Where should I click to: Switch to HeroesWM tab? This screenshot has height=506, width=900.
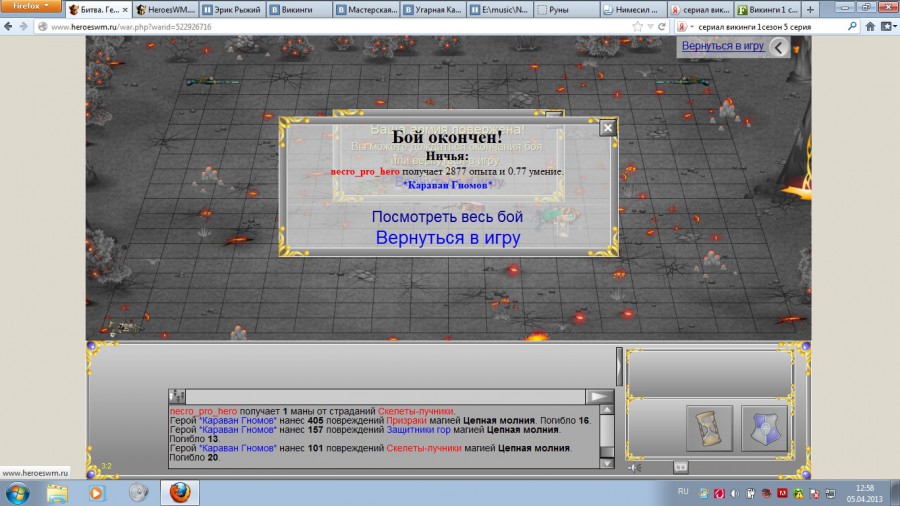click(x=165, y=10)
